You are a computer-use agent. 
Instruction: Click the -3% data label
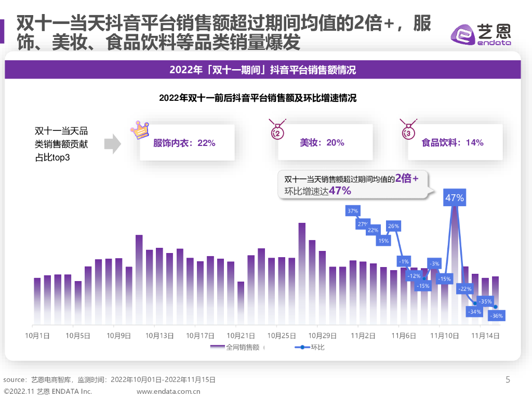click(x=434, y=263)
